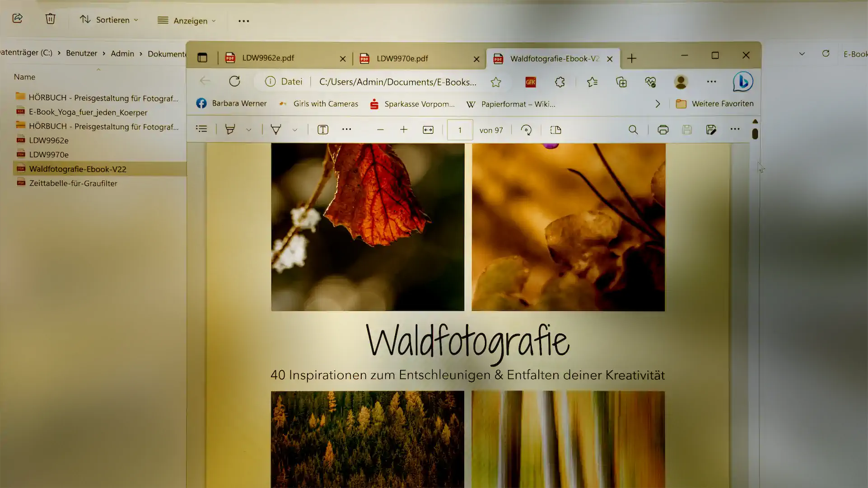Screen dimensions: 868x488
Task: Select the LDW9962e file in the list
Action: tap(49, 140)
